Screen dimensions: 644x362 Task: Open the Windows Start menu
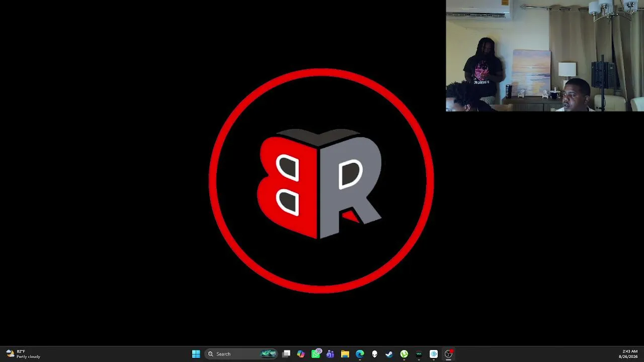point(196,354)
